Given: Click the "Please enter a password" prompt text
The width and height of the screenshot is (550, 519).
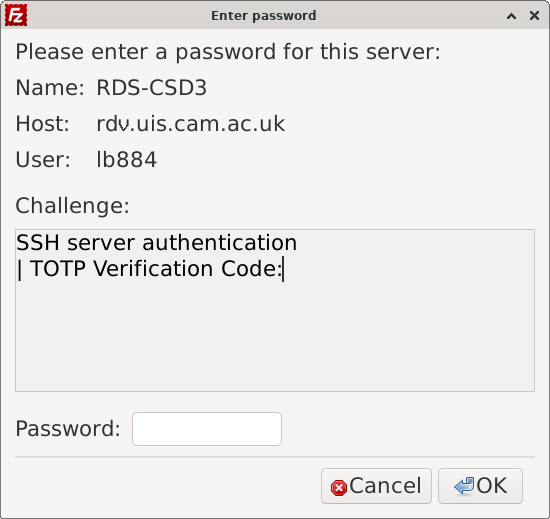Looking at the screenshot, I should tap(228, 52).
